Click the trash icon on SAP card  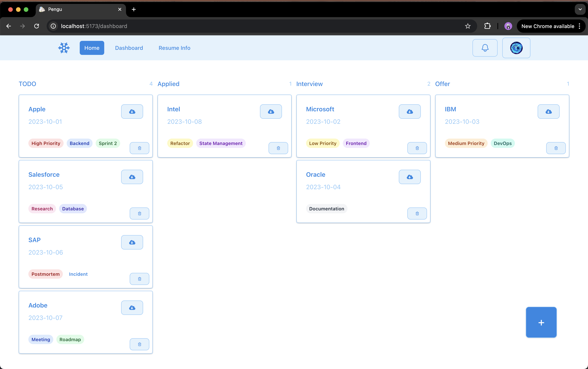coord(139,279)
